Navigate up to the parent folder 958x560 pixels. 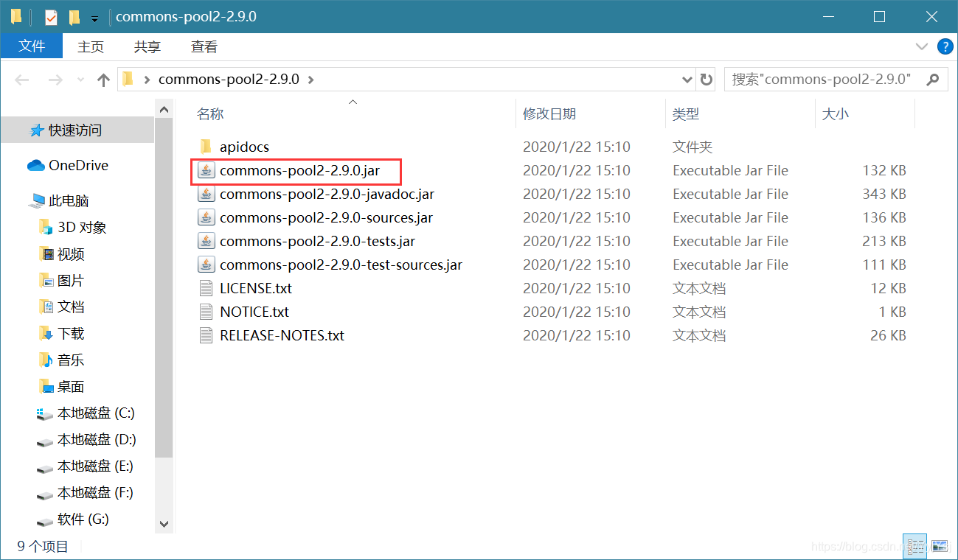(103, 79)
